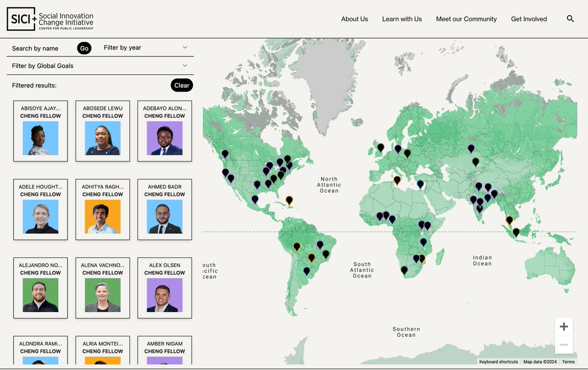Open Alex Olsen fellow card
The height and width of the screenshot is (370, 588).
(165, 288)
